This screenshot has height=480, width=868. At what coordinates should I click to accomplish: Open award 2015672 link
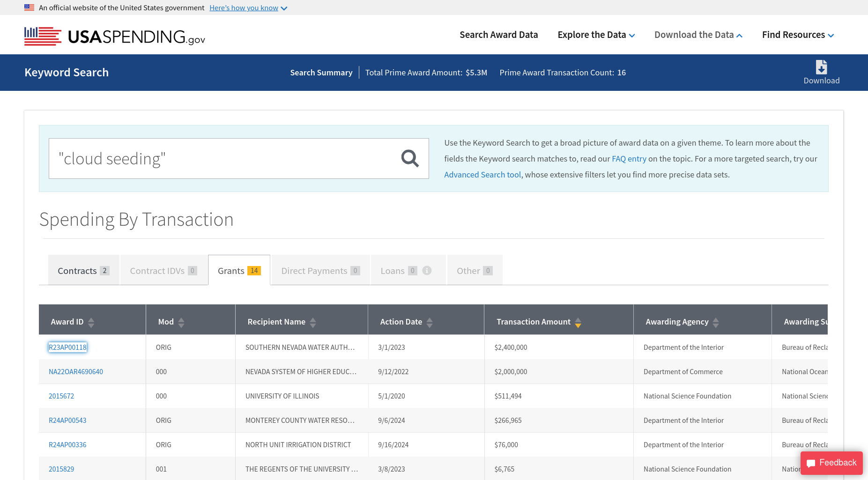61,396
